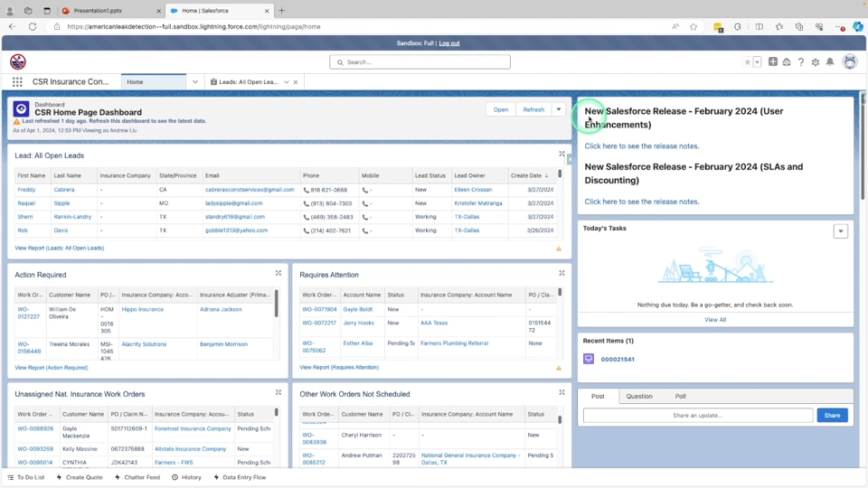
Task: Click the global Search field
Action: pyautogui.click(x=420, y=62)
